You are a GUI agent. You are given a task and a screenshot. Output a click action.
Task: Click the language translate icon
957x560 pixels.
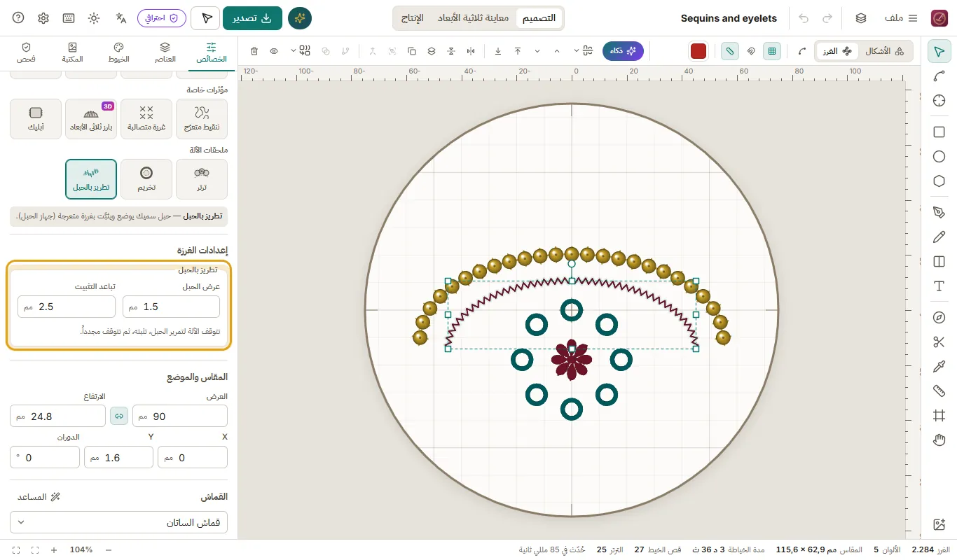(x=121, y=17)
